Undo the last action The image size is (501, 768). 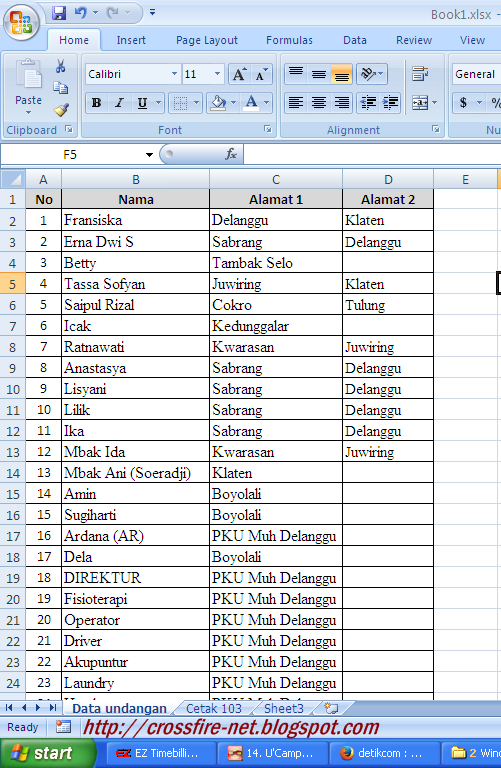pyautogui.click(x=81, y=13)
